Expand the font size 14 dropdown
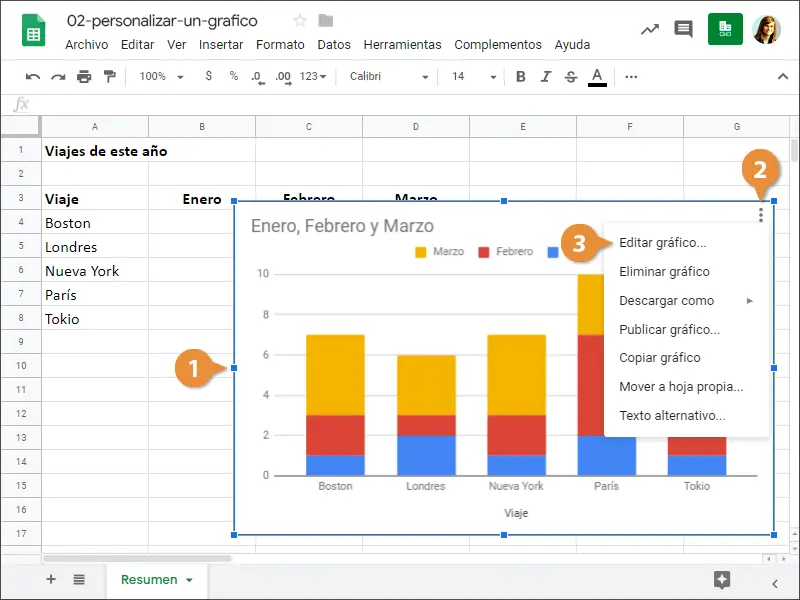The height and width of the screenshot is (600, 800). tap(469, 77)
